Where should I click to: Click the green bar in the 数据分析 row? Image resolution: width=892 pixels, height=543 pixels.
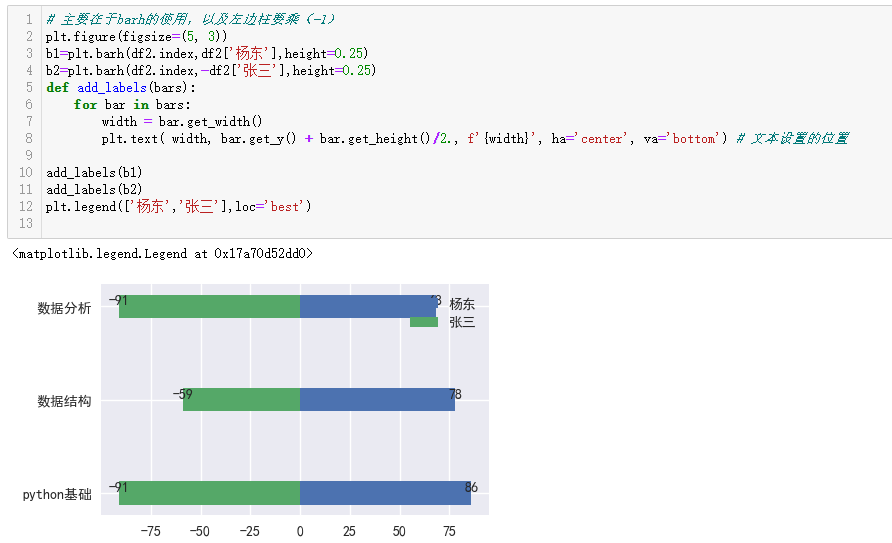coord(209,306)
